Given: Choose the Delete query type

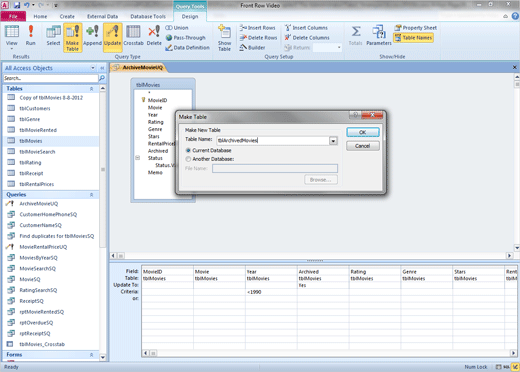Looking at the screenshot, I should click(x=154, y=35).
